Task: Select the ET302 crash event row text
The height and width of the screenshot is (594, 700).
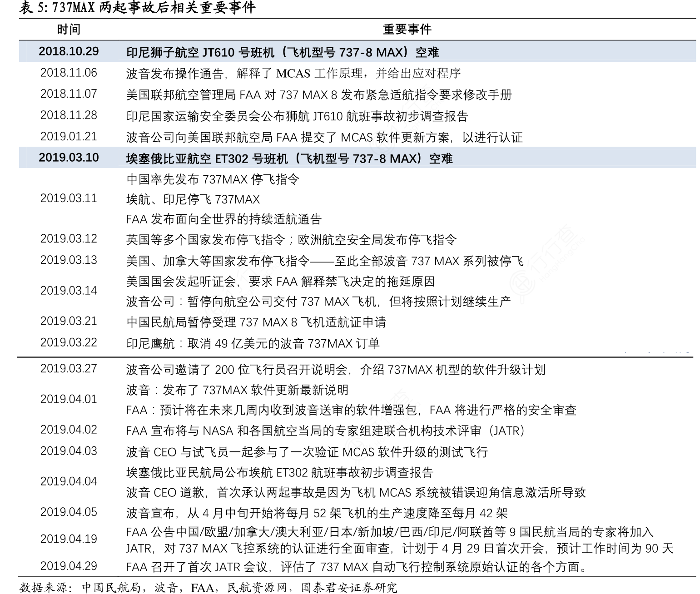Action: click(x=289, y=159)
